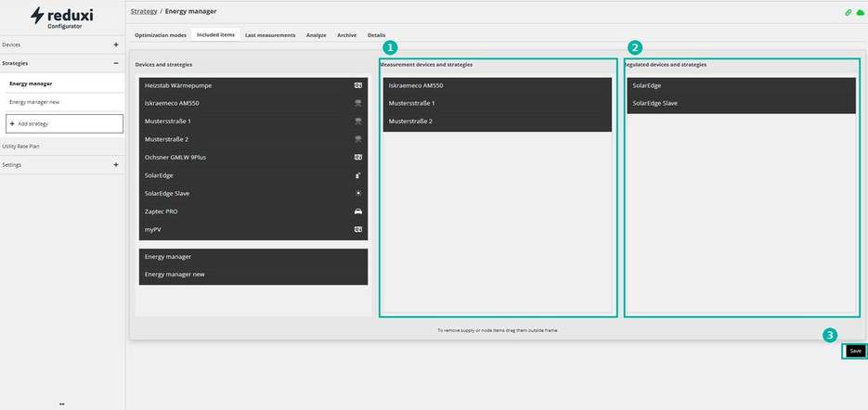Select SolarEdge in the Regulated devices list
868x410 pixels.
tap(741, 85)
